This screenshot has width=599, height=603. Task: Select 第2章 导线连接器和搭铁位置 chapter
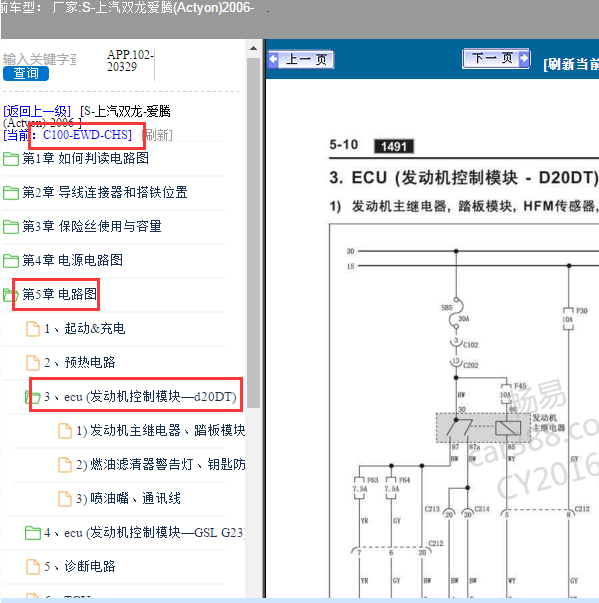pyautogui.click(x=105, y=192)
